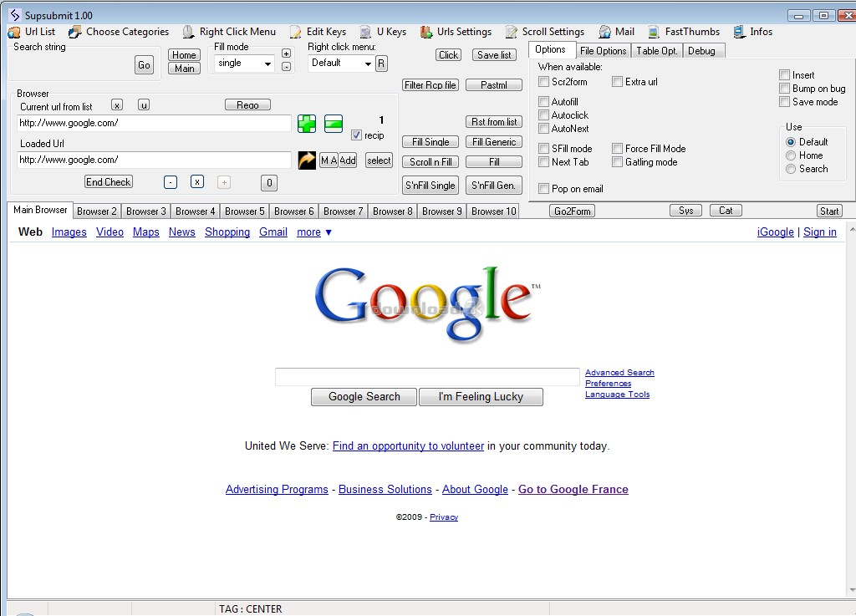Viewport: 856px width, 616px height.
Task: Expand the Google more menu arrow
Action: [329, 232]
